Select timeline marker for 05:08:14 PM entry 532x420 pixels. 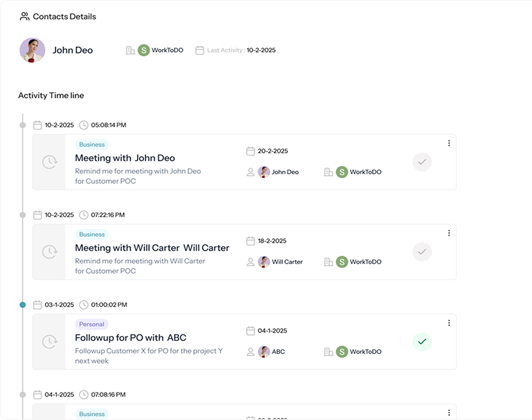pyautogui.click(x=23, y=125)
